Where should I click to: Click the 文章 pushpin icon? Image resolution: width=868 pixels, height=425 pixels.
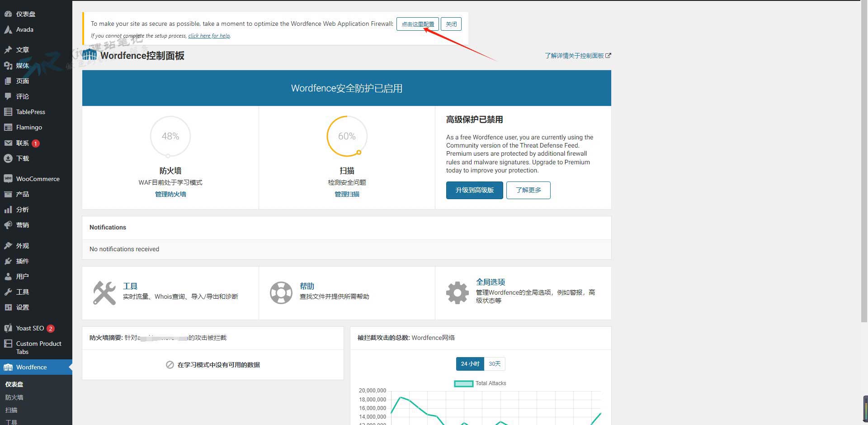8,50
